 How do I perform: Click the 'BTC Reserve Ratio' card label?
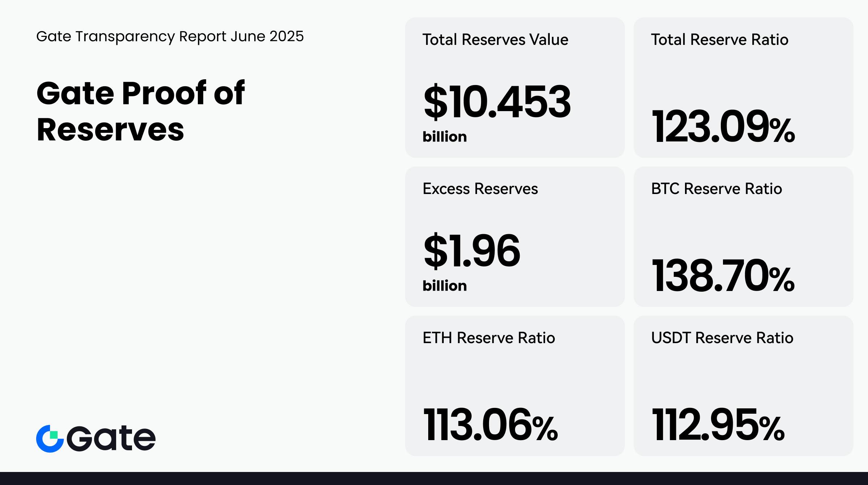716,189
